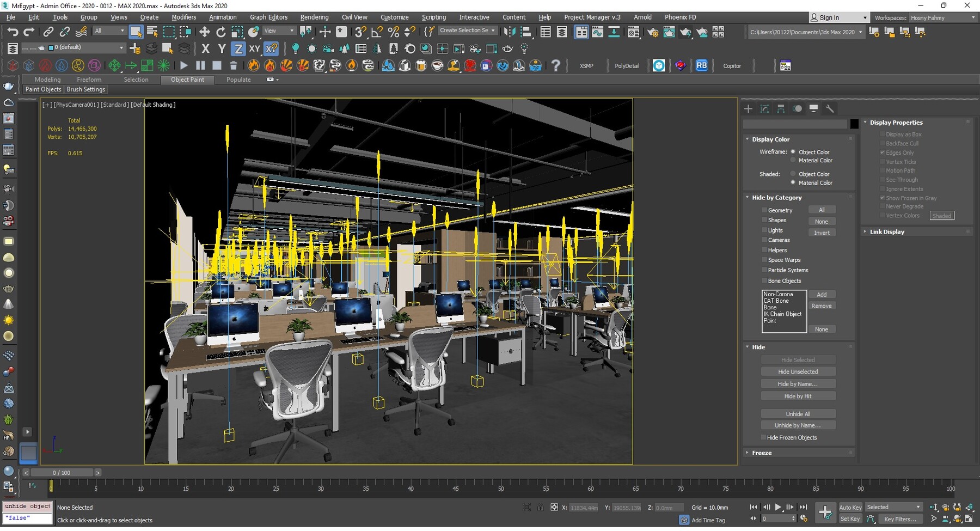The height and width of the screenshot is (531, 980).
Task: Enable the Snaps Toggle magnet icon
Action: click(360, 32)
